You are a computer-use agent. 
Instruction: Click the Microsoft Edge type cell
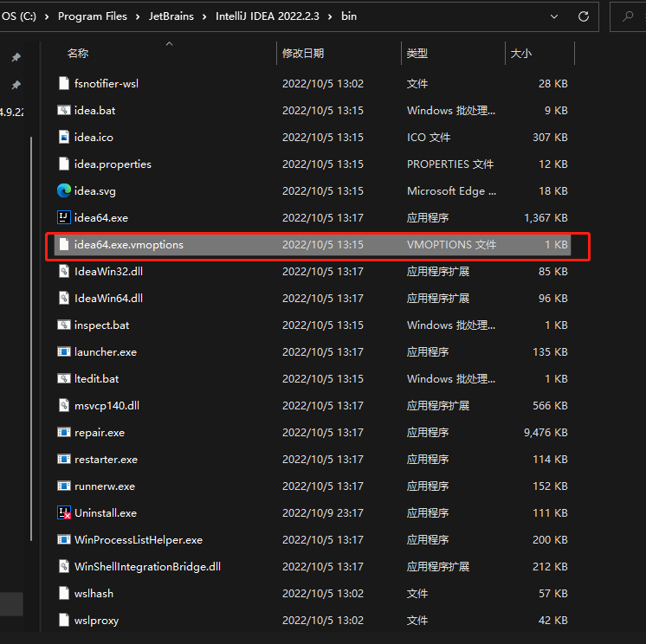451,190
